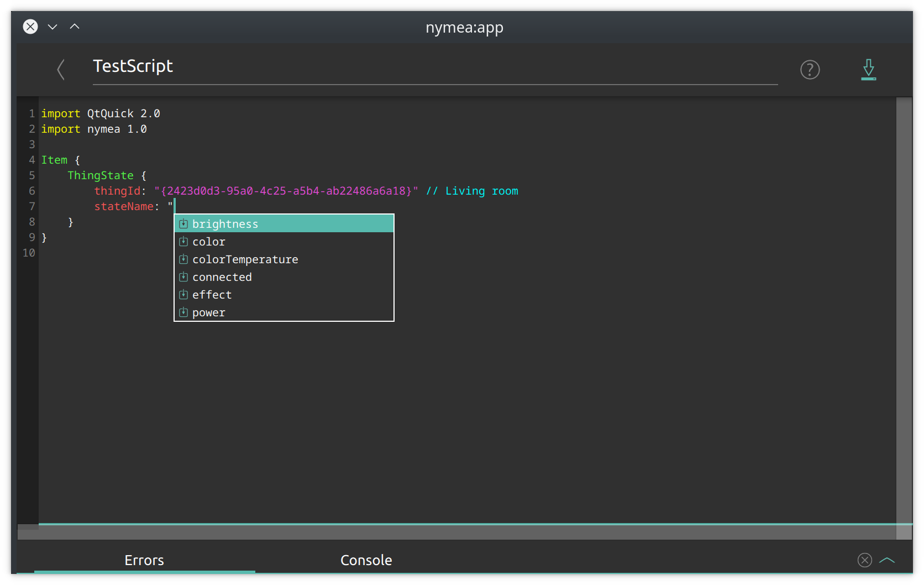Click line number 10 in the gutter
This screenshot has height=585, width=924.
(29, 253)
